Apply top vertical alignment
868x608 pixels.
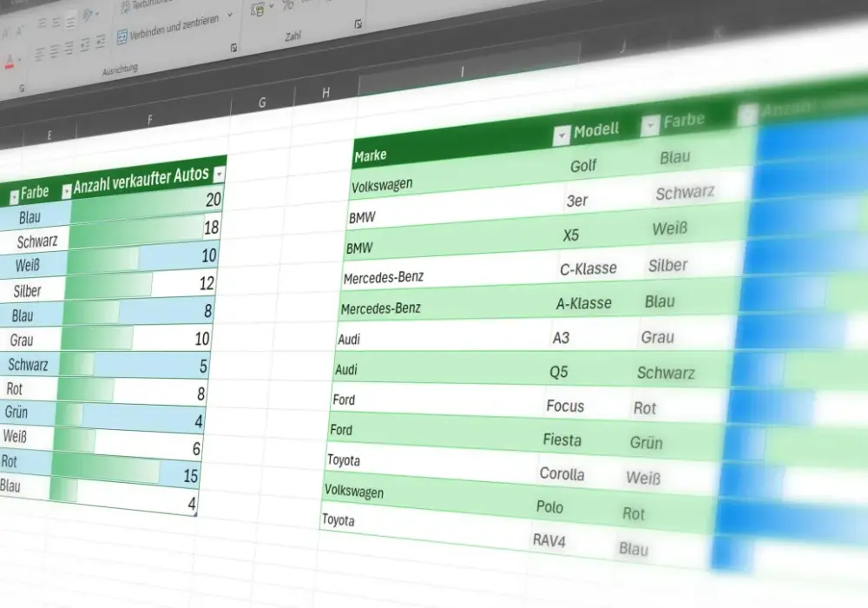[43, 23]
